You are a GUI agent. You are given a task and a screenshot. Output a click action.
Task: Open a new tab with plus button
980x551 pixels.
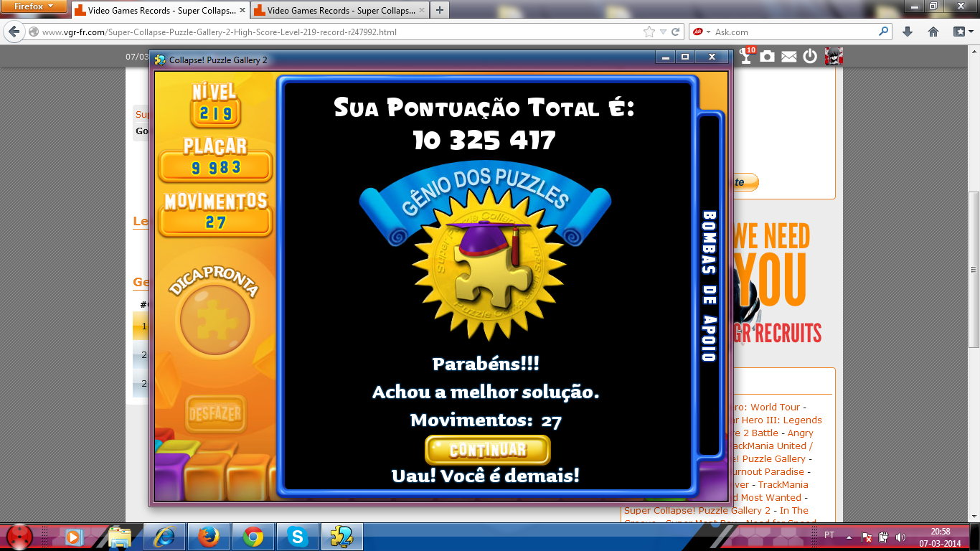click(439, 10)
